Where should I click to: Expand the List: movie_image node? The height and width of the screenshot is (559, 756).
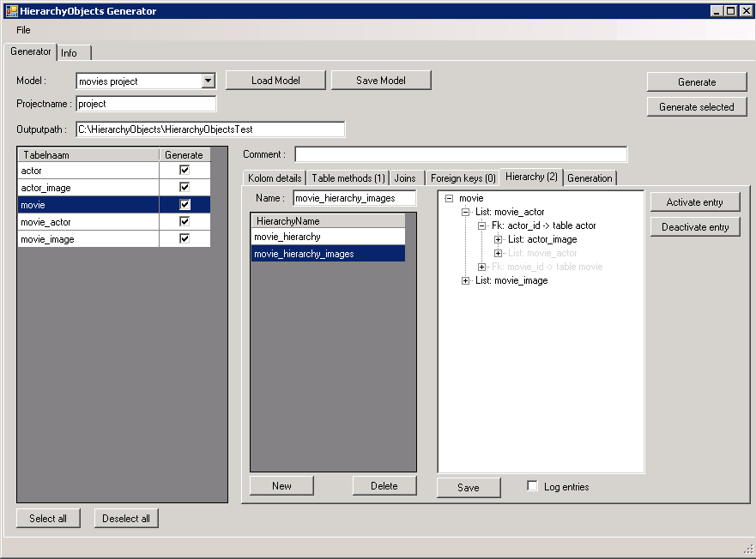[465, 280]
